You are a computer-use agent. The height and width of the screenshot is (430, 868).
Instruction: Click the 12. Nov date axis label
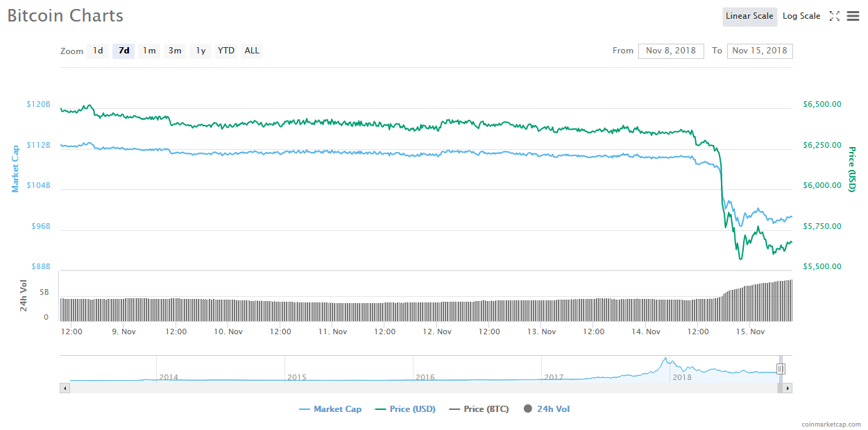(437, 332)
